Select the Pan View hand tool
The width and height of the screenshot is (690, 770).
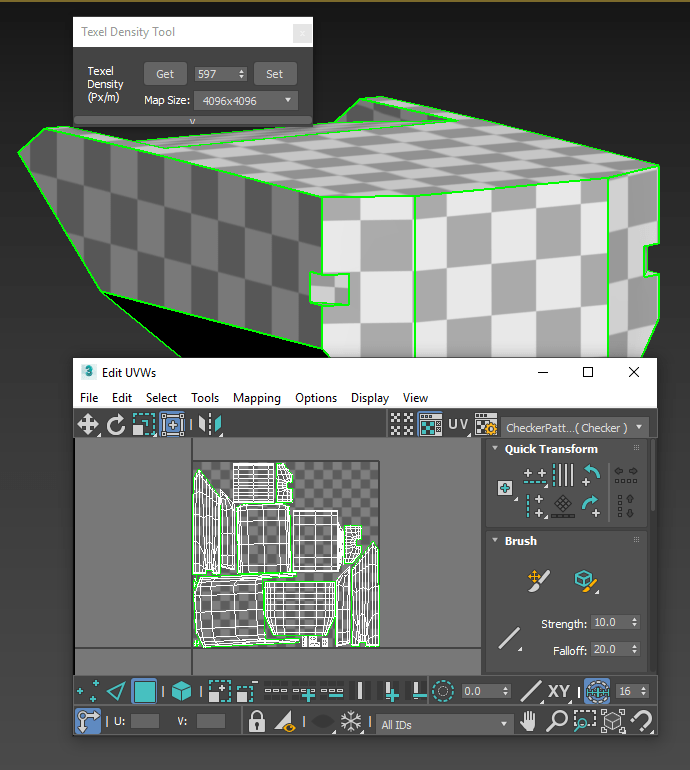pos(528,721)
